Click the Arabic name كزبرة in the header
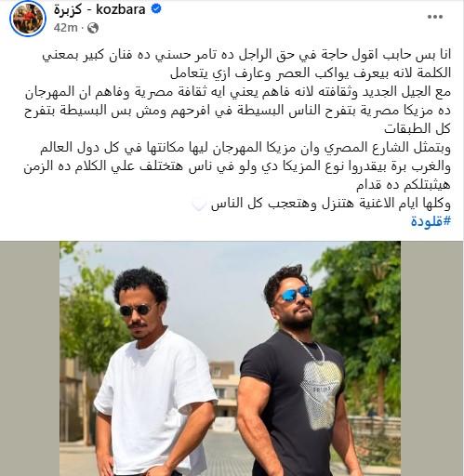Viewport: 464px width, 476px height. 68,9
